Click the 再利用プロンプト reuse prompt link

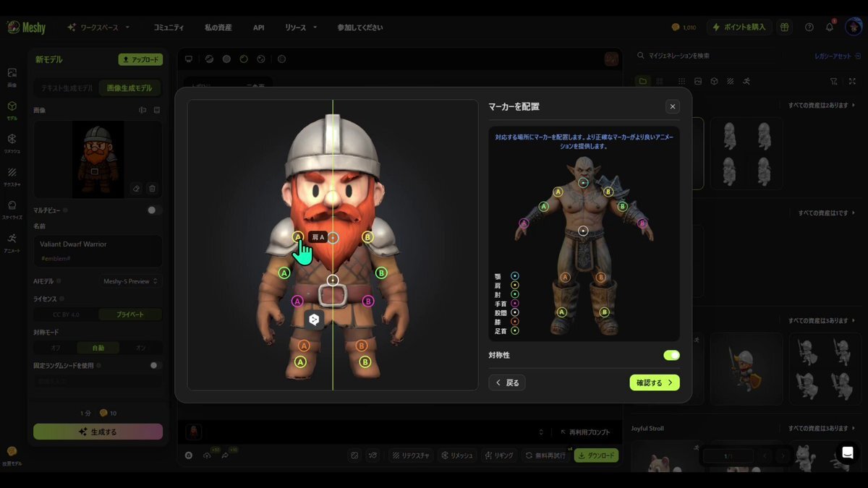point(584,432)
